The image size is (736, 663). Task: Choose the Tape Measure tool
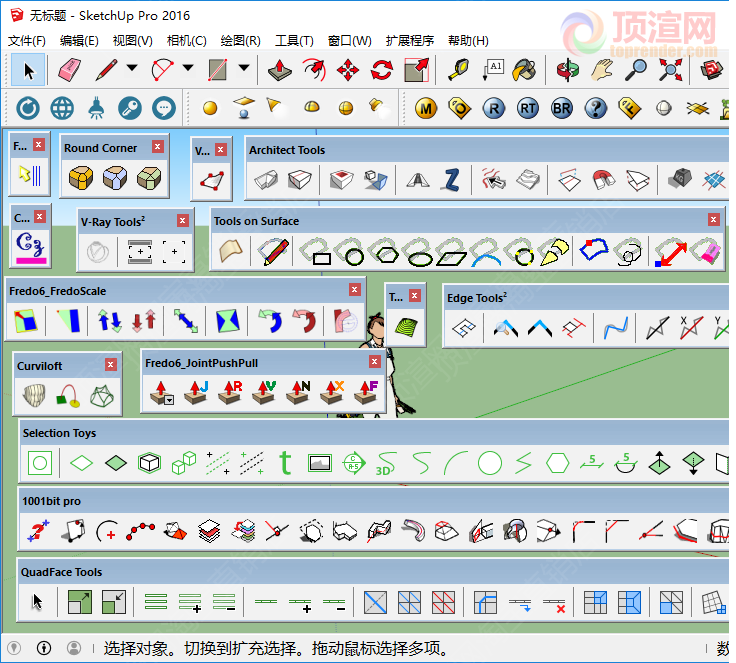(459, 70)
